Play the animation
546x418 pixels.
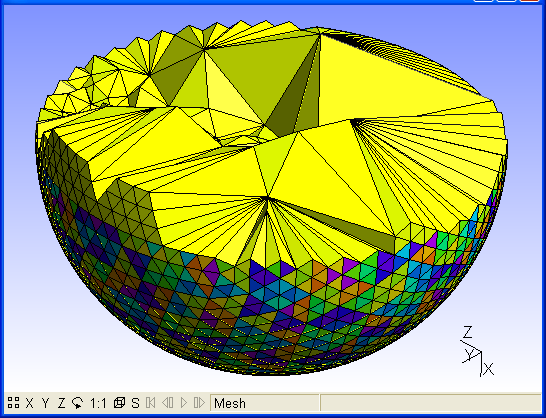pos(184,403)
